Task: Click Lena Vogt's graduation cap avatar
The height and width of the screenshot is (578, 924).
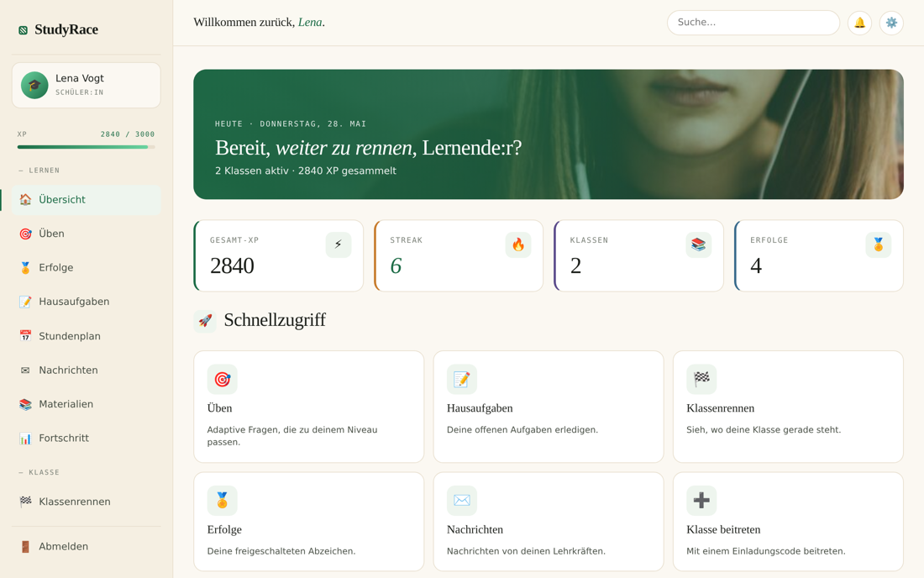Action: coord(34,86)
